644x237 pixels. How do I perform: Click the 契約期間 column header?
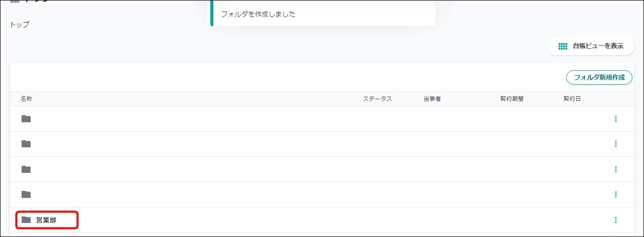click(x=511, y=99)
